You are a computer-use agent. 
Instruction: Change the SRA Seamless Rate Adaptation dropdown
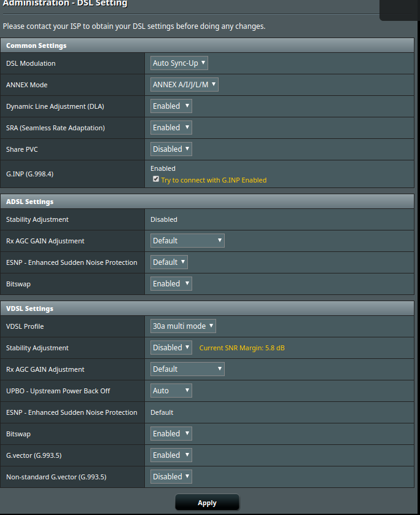pyautogui.click(x=171, y=128)
